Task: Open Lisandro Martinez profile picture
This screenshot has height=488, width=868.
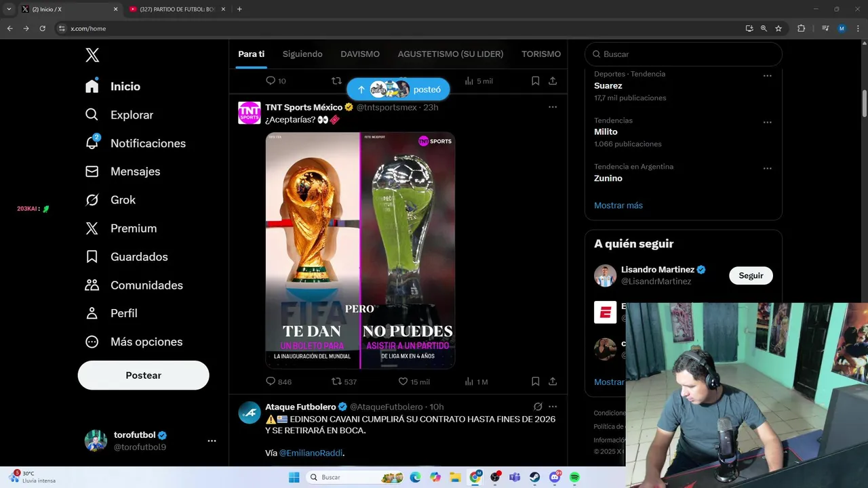Action: pyautogui.click(x=605, y=275)
